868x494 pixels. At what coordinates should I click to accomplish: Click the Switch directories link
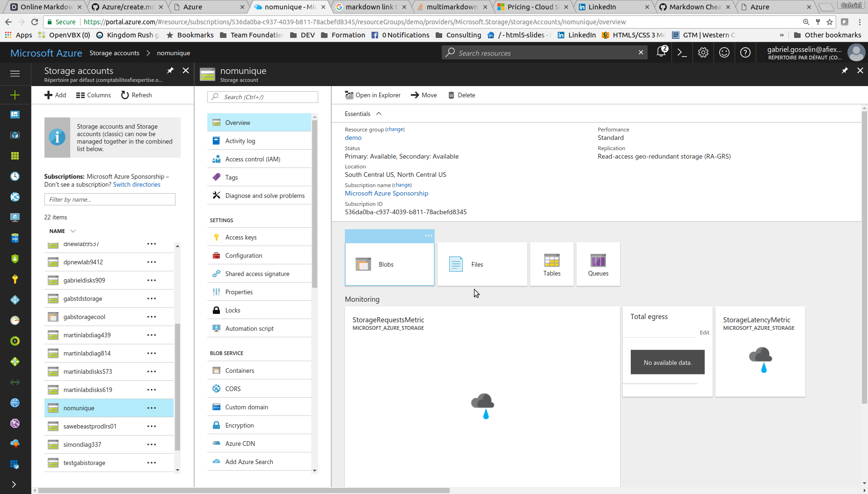tap(137, 185)
